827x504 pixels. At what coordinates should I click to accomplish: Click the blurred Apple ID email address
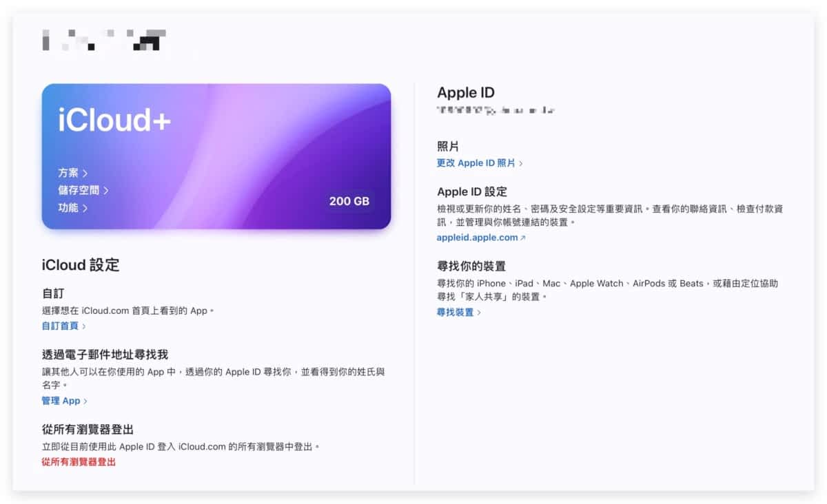(496, 110)
